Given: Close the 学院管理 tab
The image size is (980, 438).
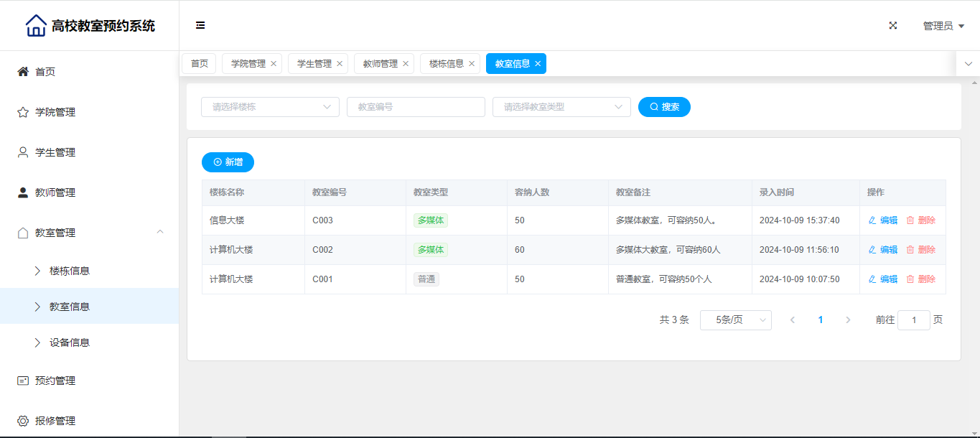Looking at the screenshot, I should pos(274,64).
